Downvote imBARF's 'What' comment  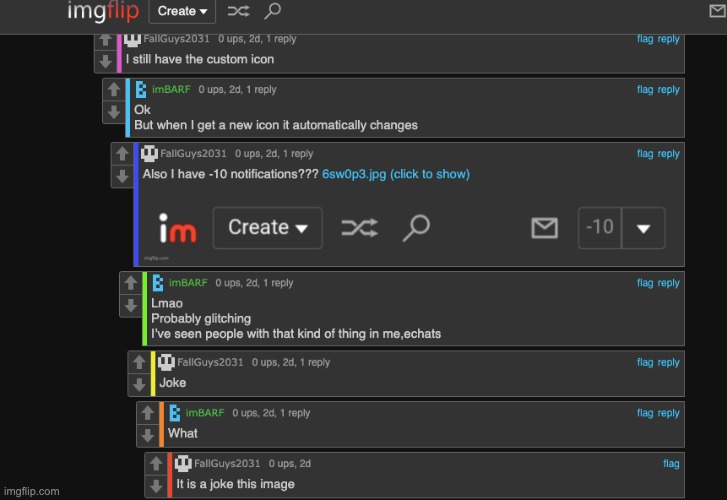147,436
